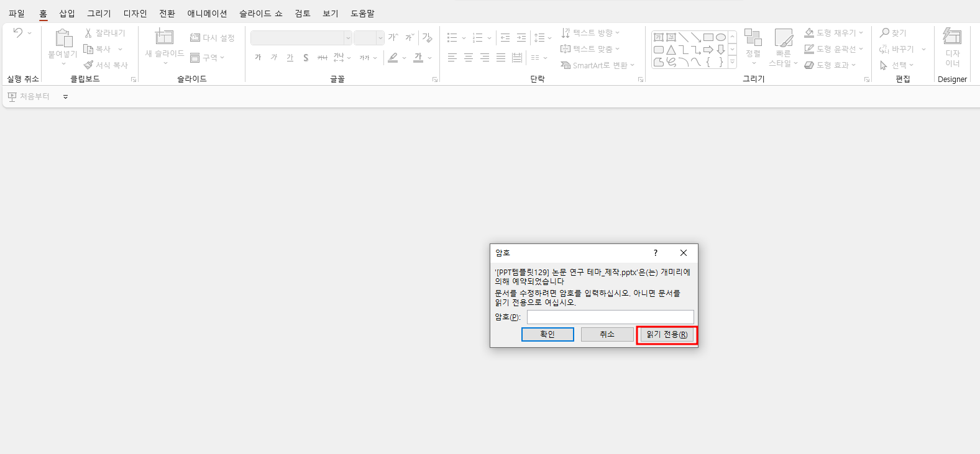The width and height of the screenshot is (980, 454).
Task: Expand the Text Direction (텍스트 방향) dropdown
Action: click(618, 33)
